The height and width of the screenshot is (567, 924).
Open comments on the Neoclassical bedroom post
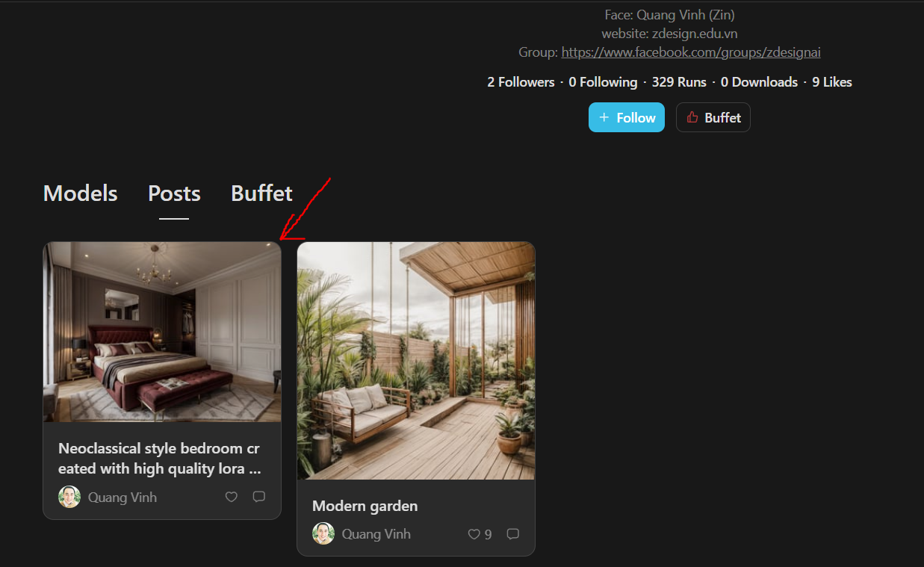click(x=258, y=497)
